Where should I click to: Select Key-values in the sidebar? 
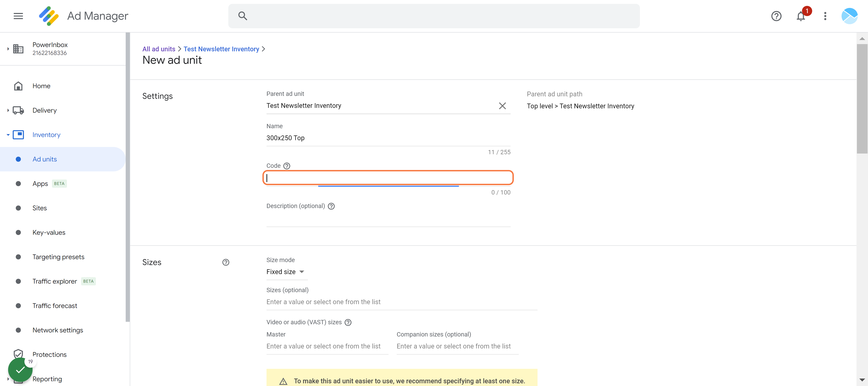49,233
